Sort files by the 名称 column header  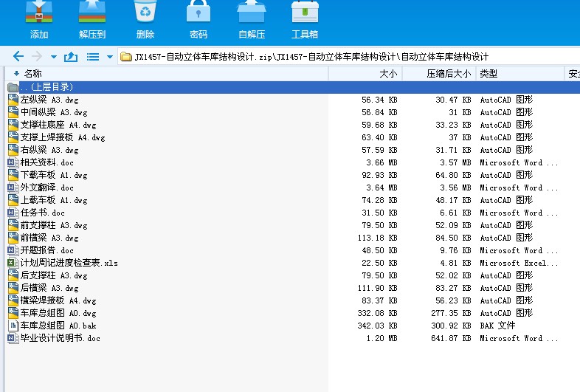point(33,74)
